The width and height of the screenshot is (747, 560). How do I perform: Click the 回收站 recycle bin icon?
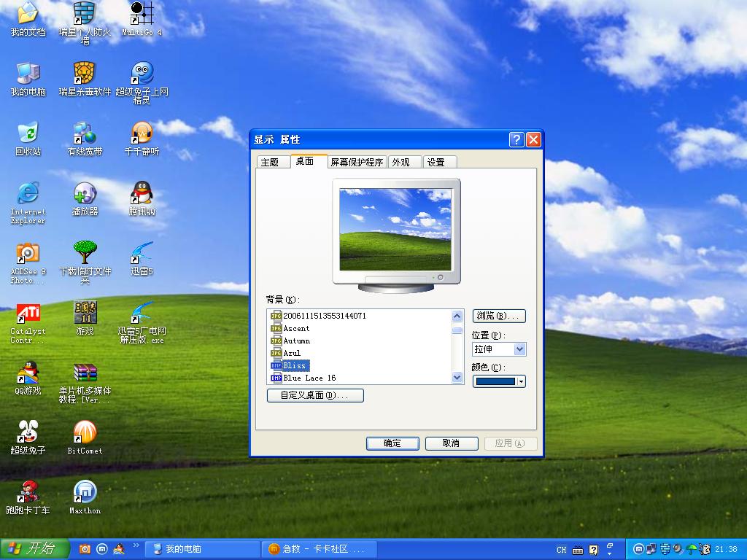pos(28,134)
